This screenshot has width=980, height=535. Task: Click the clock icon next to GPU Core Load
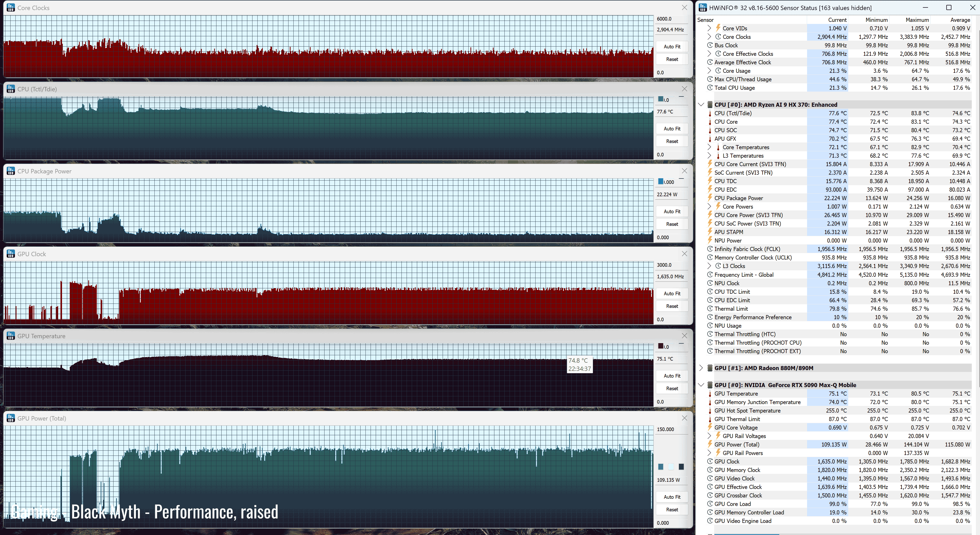pos(710,504)
